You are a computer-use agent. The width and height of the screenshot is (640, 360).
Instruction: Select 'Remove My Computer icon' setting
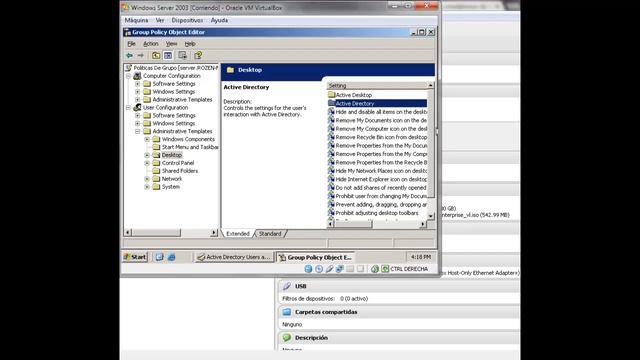[377, 129]
